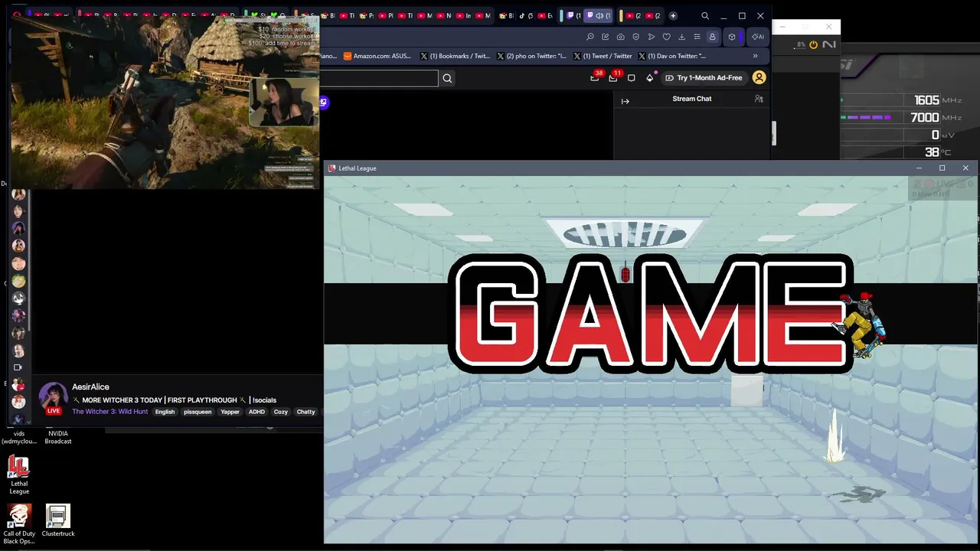Open followed channels camera icon in sidebar

tap(18, 367)
